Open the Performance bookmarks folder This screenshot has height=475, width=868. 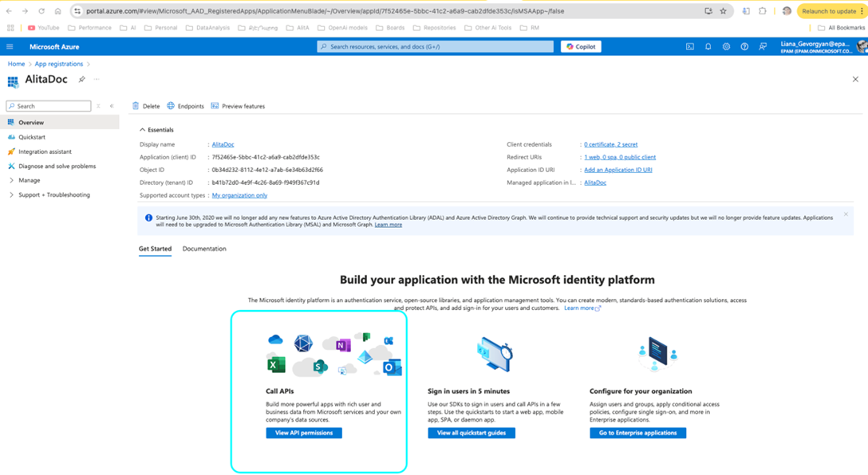(x=89, y=28)
